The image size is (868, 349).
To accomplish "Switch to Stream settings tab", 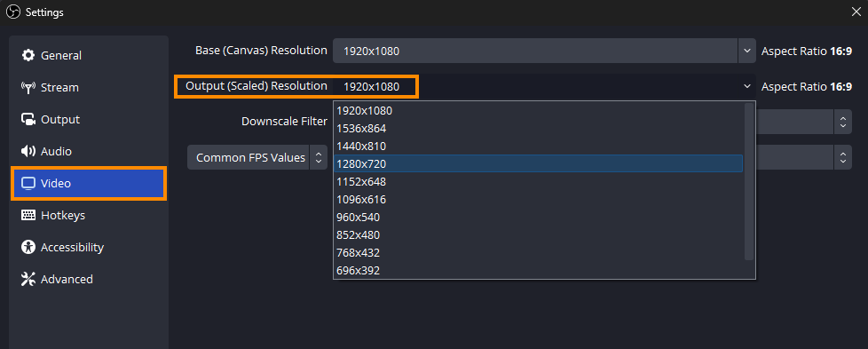I will (x=89, y=88).
